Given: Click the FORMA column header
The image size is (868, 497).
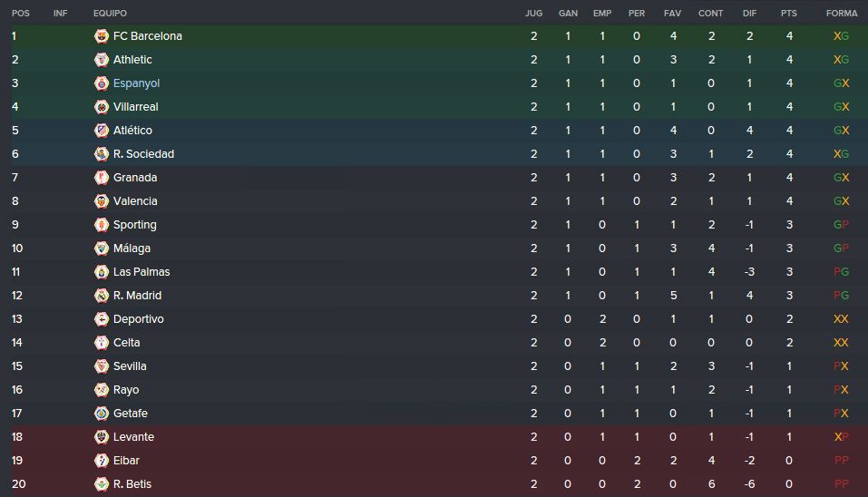Looking at the screenshot, I should pos(842,14).
